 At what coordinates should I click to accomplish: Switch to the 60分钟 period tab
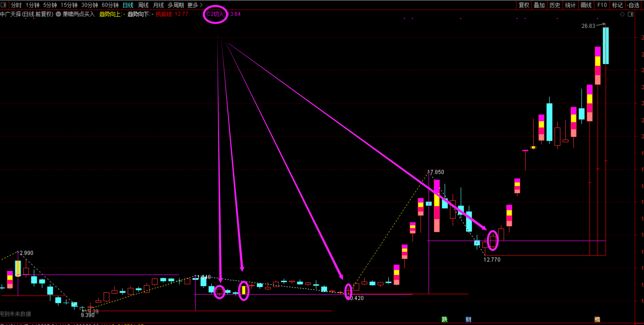[x=110, y=5]
